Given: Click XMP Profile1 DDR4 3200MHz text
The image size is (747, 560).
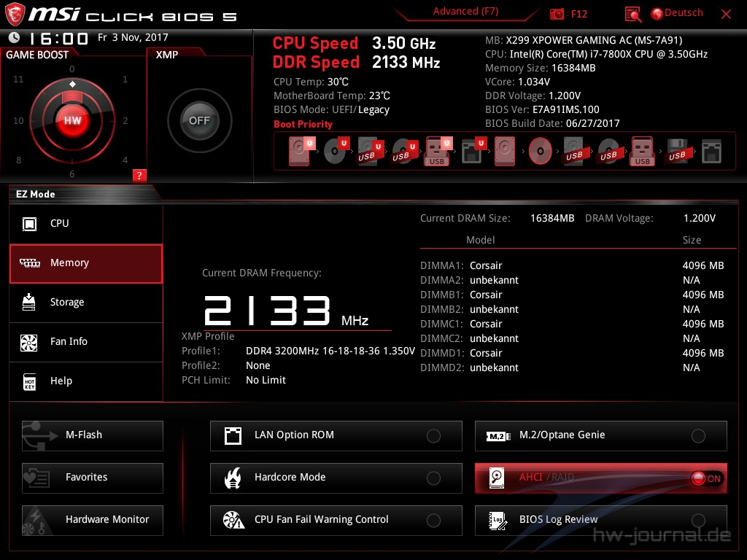Looking at the screenshot, I should pyautogui.click(x=330, y=351).
